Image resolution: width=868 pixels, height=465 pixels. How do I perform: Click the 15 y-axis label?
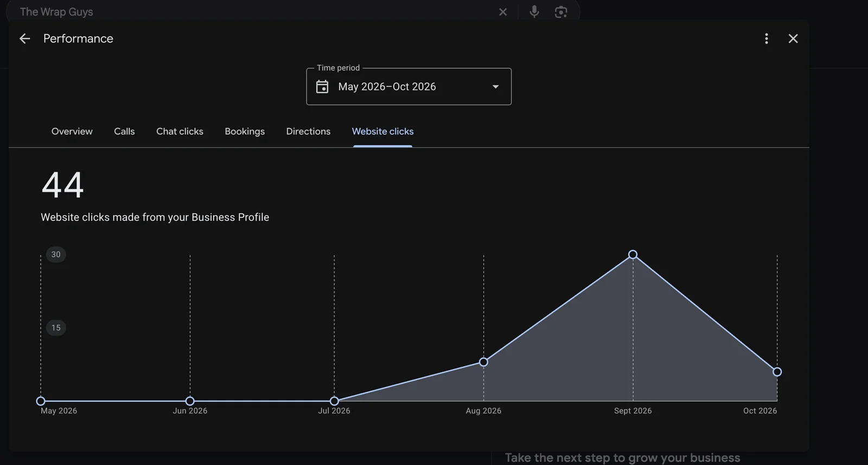[x=56, y=327]
